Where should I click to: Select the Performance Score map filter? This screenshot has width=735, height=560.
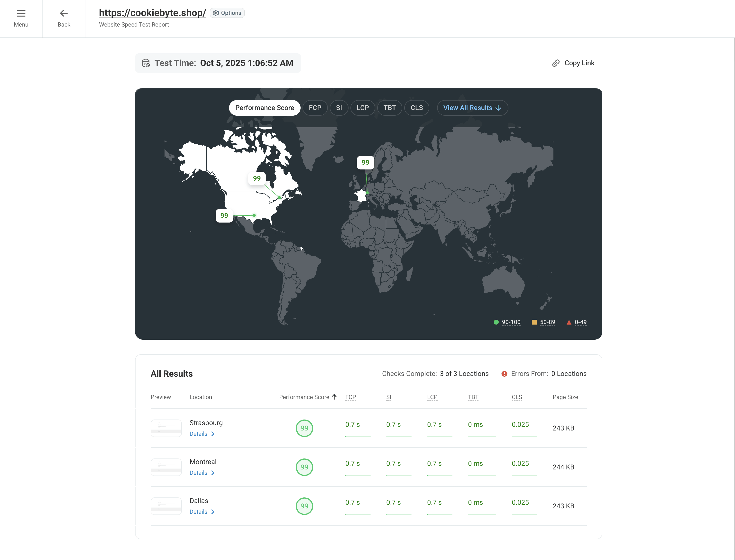point(264,108)
